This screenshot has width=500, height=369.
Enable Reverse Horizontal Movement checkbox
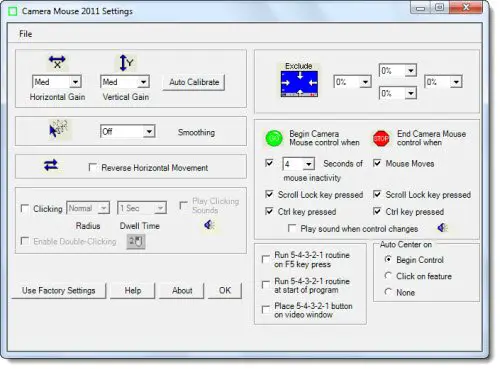coord(93,167)
